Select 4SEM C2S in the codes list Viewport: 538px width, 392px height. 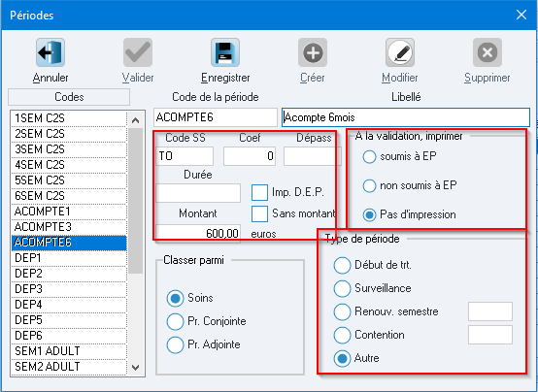[x=69, y=165]
